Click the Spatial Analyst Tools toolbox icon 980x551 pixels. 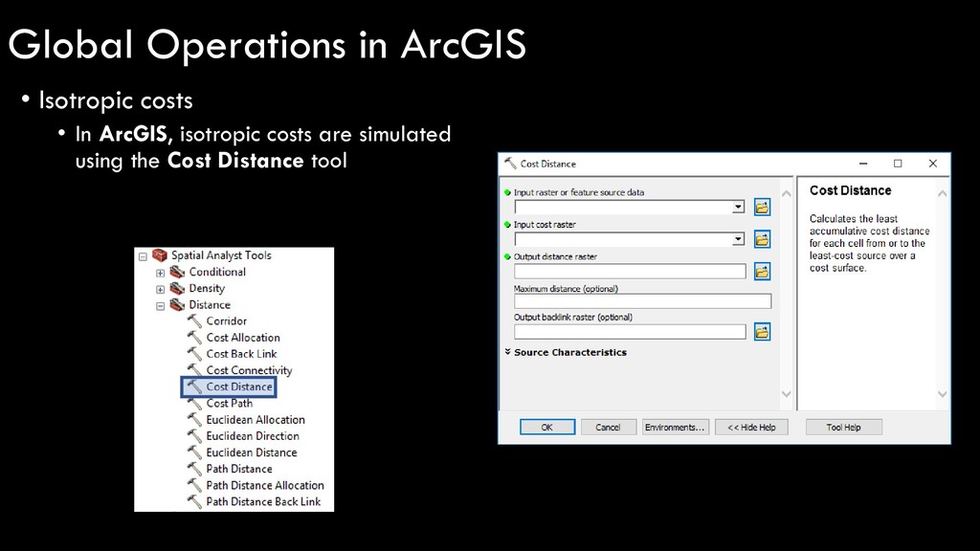[160, 254]
